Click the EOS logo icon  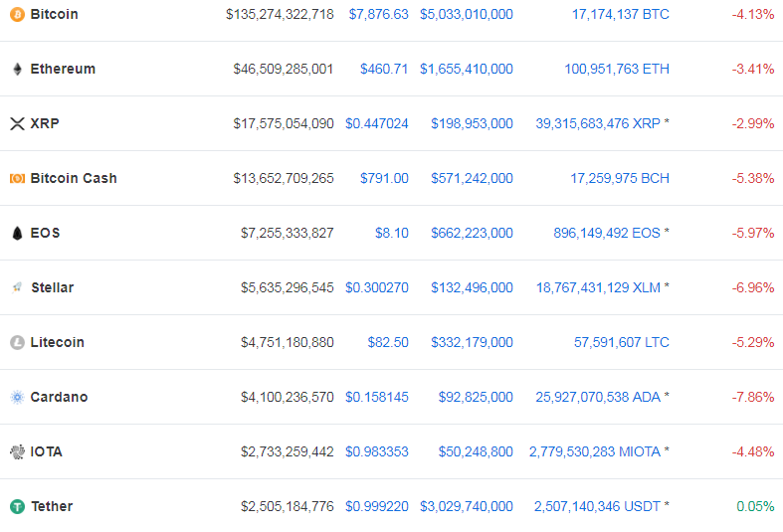click(x=17, y=233)
